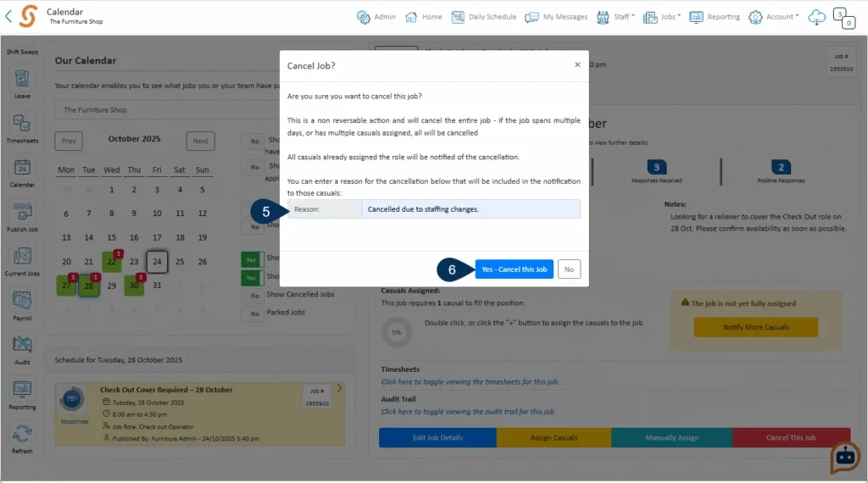Click the orange app logo
Screen dimensions: 868x483
[x=28, y=16]
